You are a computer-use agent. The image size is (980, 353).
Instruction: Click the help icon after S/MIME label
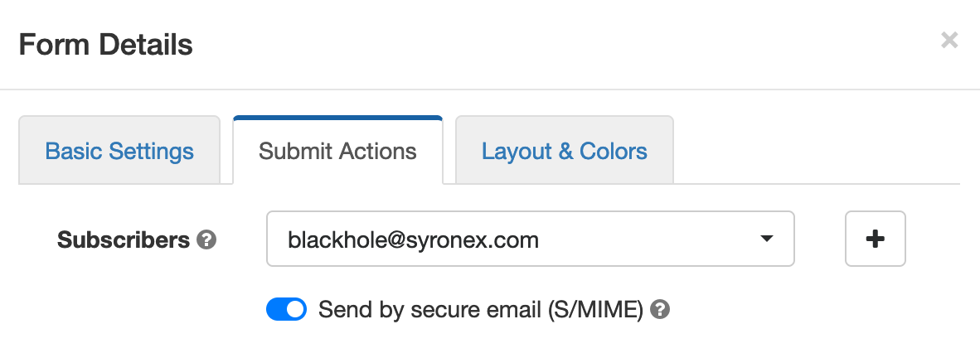pos(660,309)
